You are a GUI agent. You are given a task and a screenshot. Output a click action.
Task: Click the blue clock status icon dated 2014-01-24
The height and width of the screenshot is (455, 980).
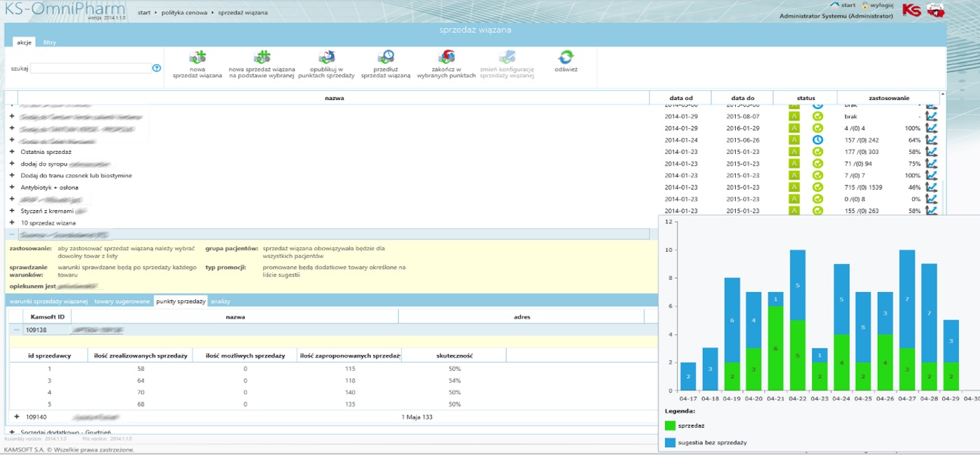coord(818,140)
